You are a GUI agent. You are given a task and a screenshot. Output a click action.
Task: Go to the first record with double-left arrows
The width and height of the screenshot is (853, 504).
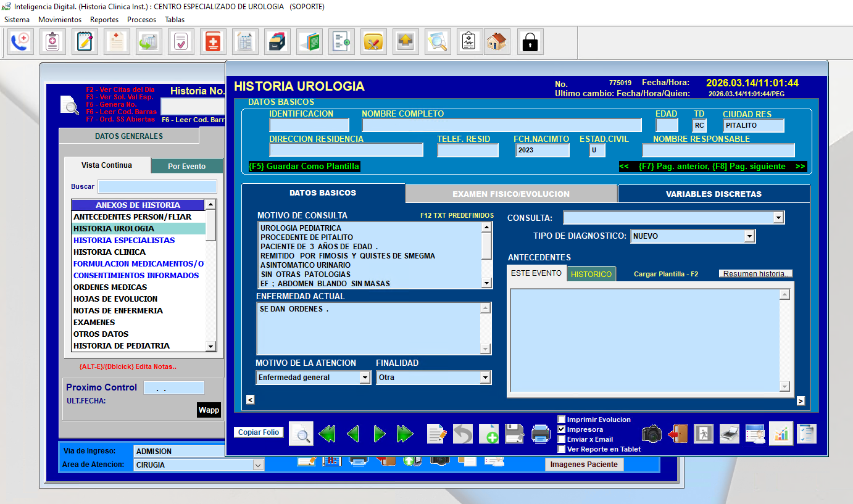tap(327, 434)
